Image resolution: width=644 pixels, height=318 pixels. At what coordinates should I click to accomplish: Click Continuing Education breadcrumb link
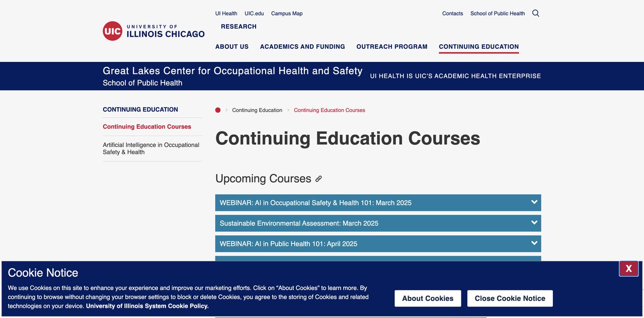pyautogui.click(x=257, y=110)
